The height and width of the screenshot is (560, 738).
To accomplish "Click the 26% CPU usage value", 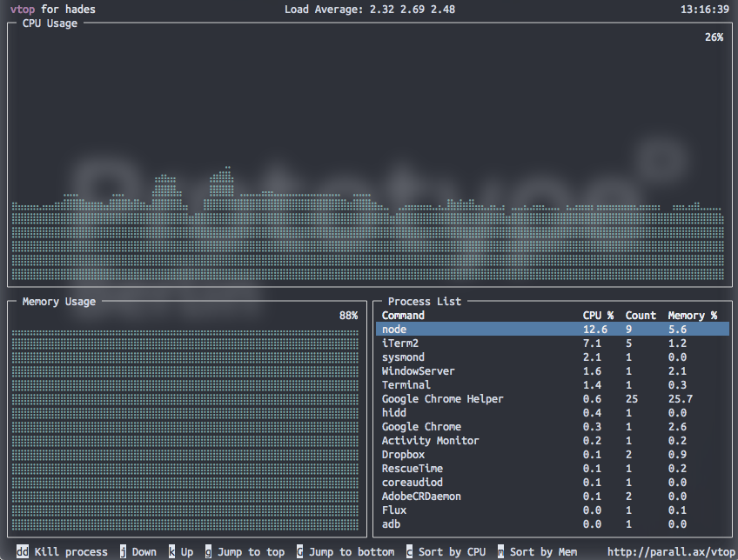I will pyautogui.click(x=714, y=37).
